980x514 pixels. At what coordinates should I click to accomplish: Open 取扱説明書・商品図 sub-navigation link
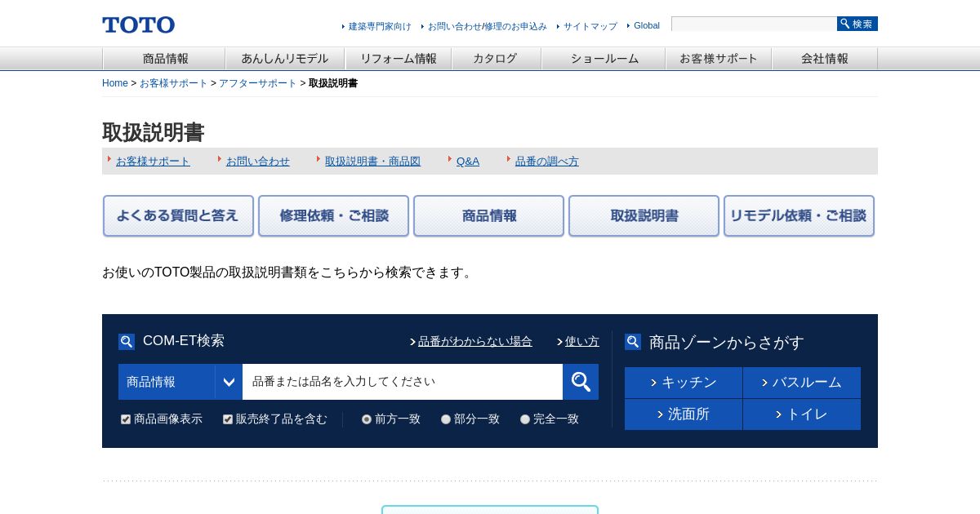click(372, 162)
